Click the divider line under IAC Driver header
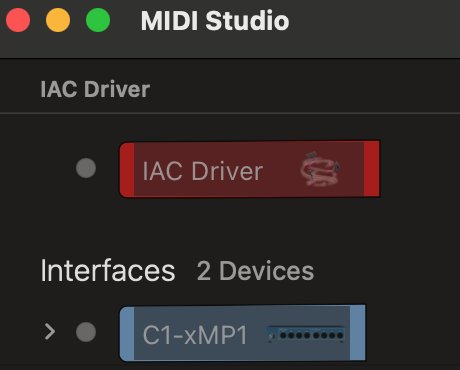 [230, 114]
